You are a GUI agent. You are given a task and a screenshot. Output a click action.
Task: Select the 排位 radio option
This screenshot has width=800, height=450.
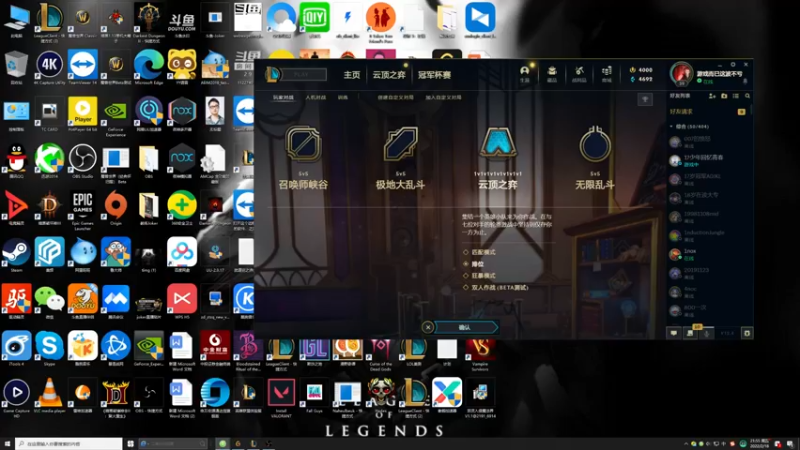pyautogui.click(x=473, y=264)
